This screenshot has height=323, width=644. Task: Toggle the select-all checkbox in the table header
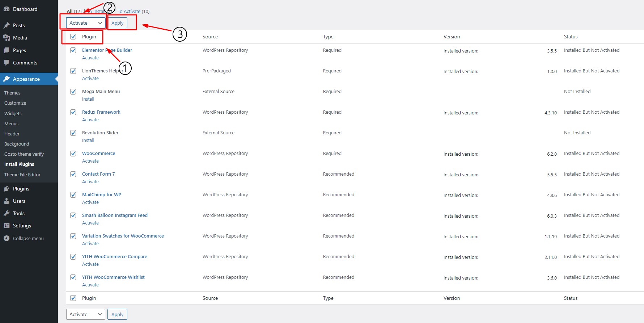tap(73, 37)
